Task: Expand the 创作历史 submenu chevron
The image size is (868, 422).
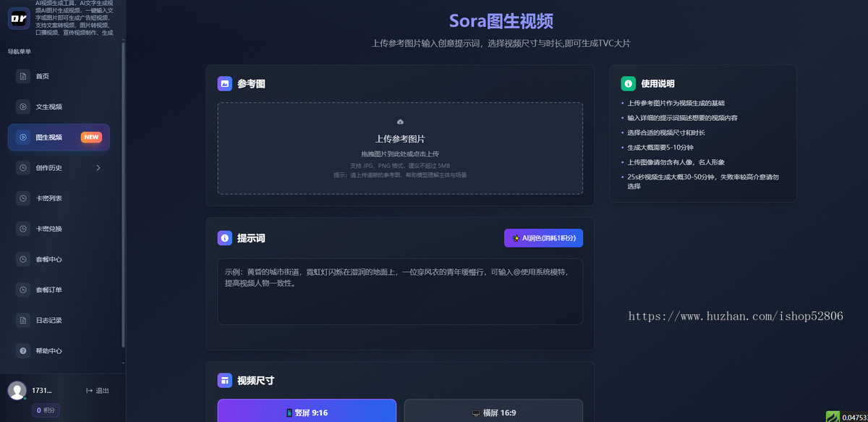Action: (98, 168)
